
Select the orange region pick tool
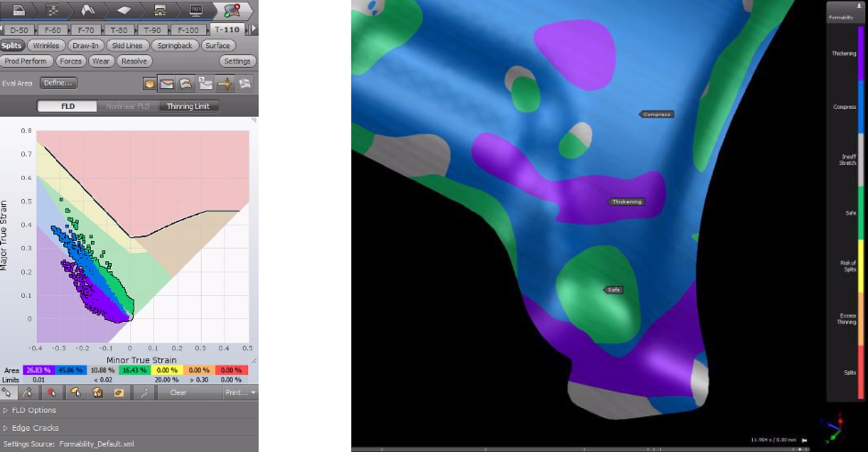click(75, 393)
